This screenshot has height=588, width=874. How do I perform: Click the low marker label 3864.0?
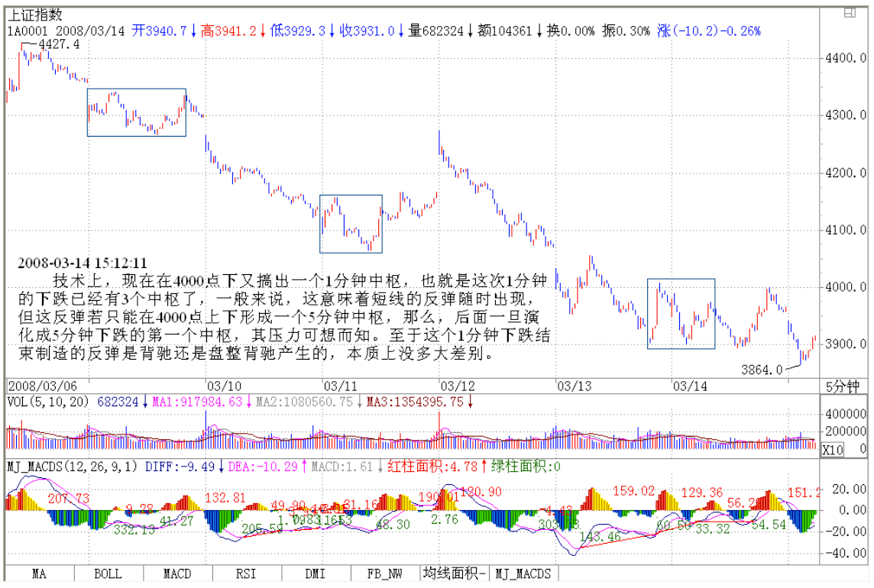point(762,370)
